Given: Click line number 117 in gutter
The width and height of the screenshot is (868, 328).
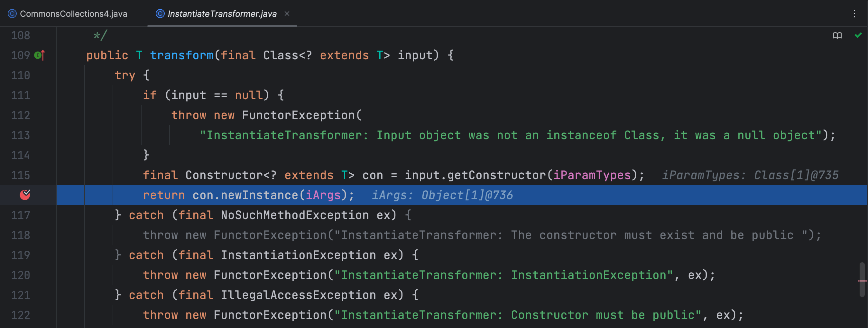Looking at the screenshot, I should point(21,215).
